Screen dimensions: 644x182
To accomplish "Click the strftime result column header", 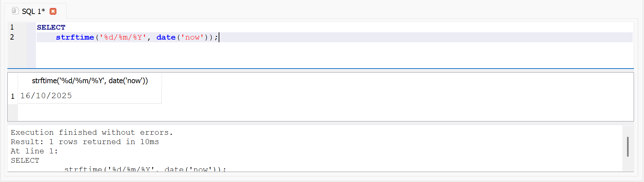I will 90,81.
